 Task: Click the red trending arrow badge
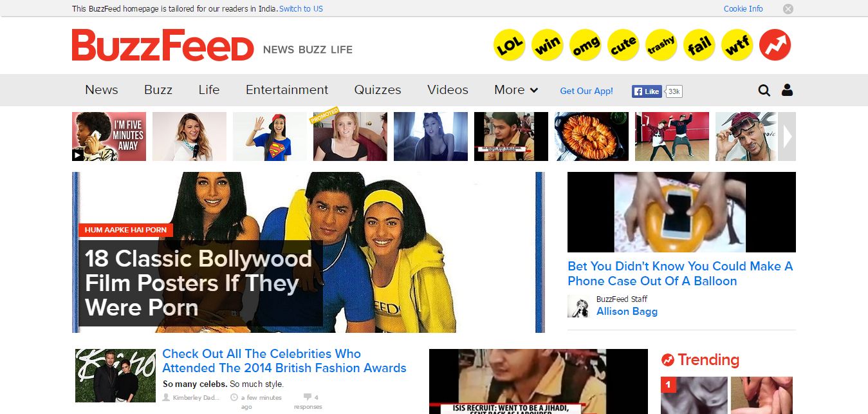[x=775, y=45]
